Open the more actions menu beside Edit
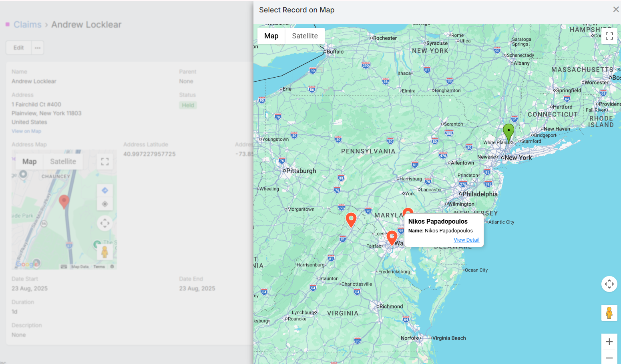Viewport: 621px width, 364px height. (38, 48)
